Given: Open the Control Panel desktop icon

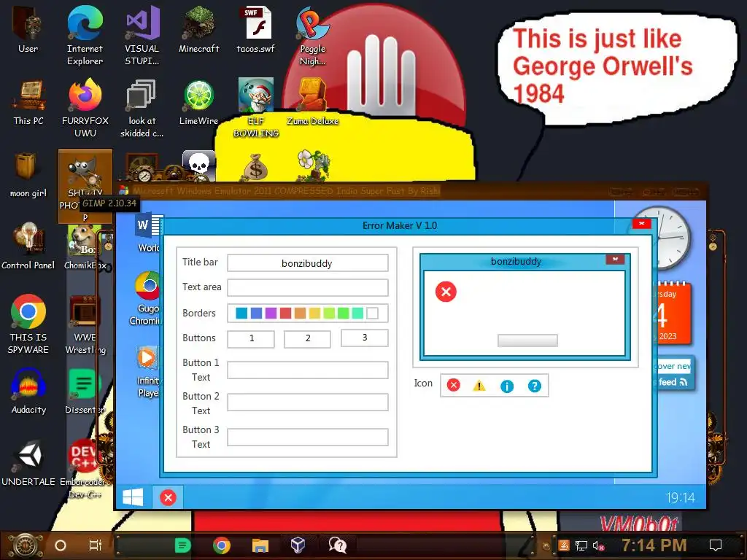Looking at the screenshot, I should [28, 246].
